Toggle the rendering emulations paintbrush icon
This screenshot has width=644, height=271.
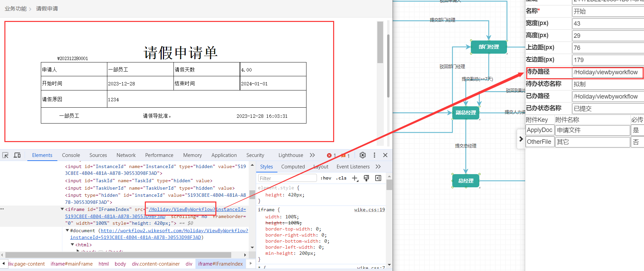tap(366, 178)
